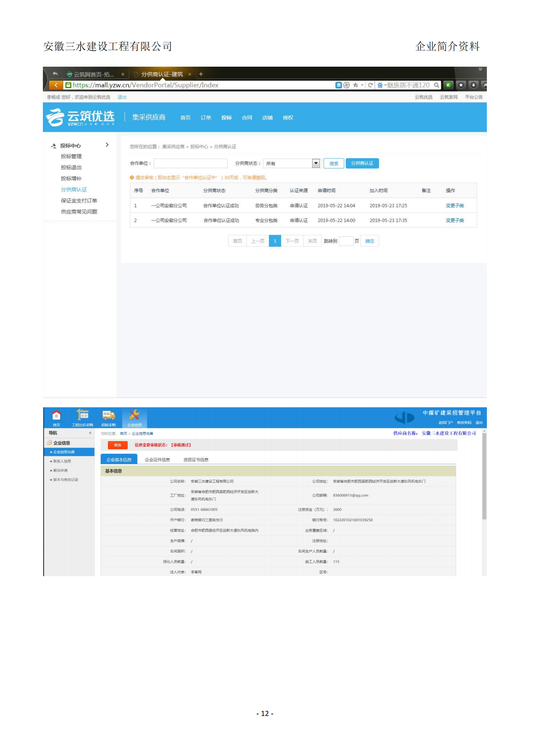Click the green K extension icon
The height and width of the screenshot is (756, 535).
tap(448, 85)
